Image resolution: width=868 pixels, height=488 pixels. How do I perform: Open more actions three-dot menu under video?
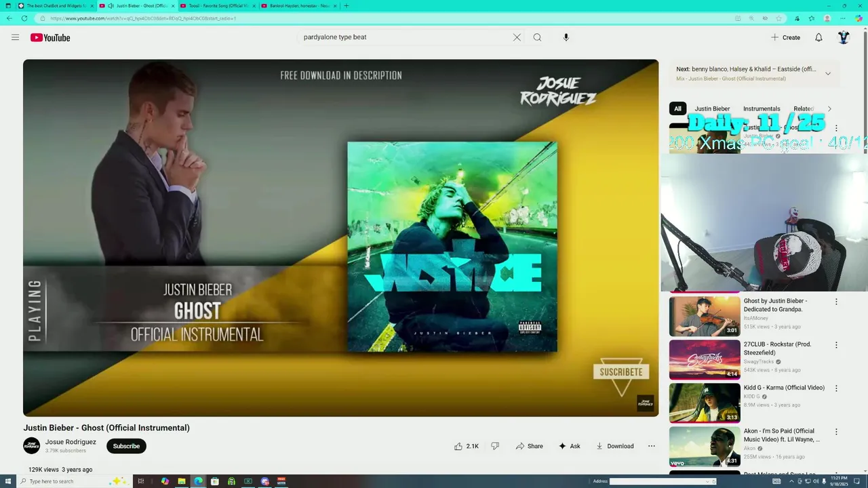click(x=652, y=446)
